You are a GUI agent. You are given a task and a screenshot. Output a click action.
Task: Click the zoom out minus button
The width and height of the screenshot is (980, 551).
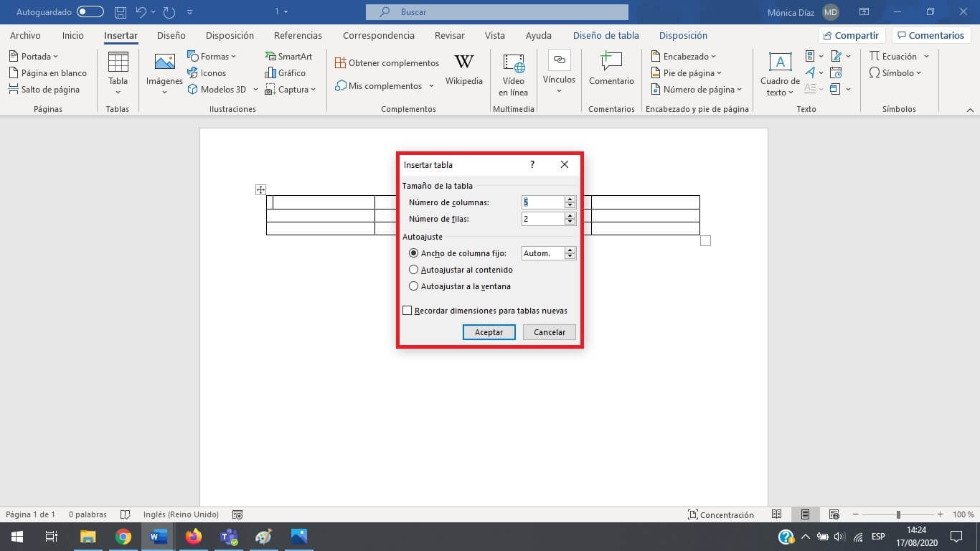click(856, 514)
